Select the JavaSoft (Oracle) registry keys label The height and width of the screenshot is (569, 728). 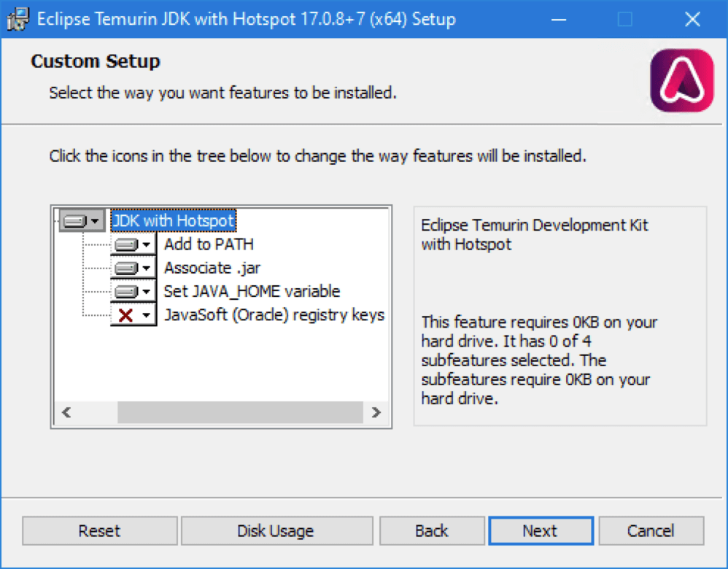tap(274, 315)
